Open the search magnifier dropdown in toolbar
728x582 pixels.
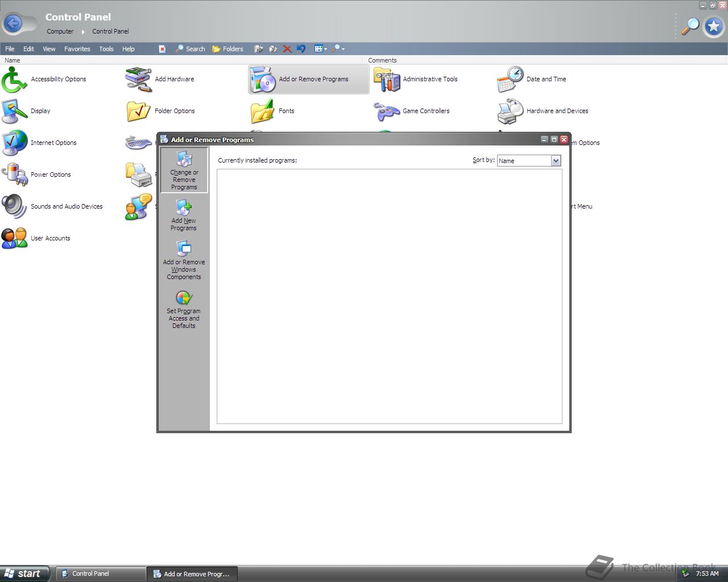[338, 49]
